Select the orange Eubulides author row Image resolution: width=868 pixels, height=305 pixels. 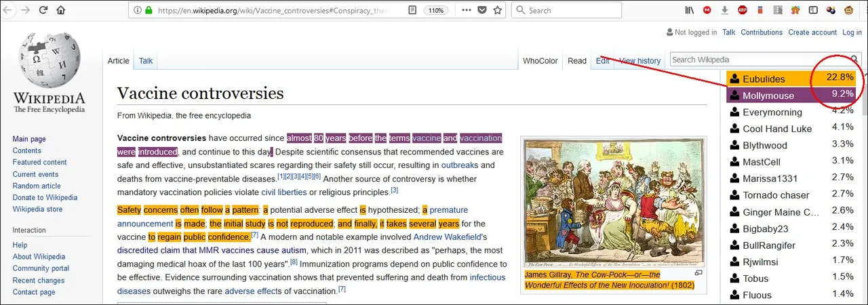(x=791, y=79)
